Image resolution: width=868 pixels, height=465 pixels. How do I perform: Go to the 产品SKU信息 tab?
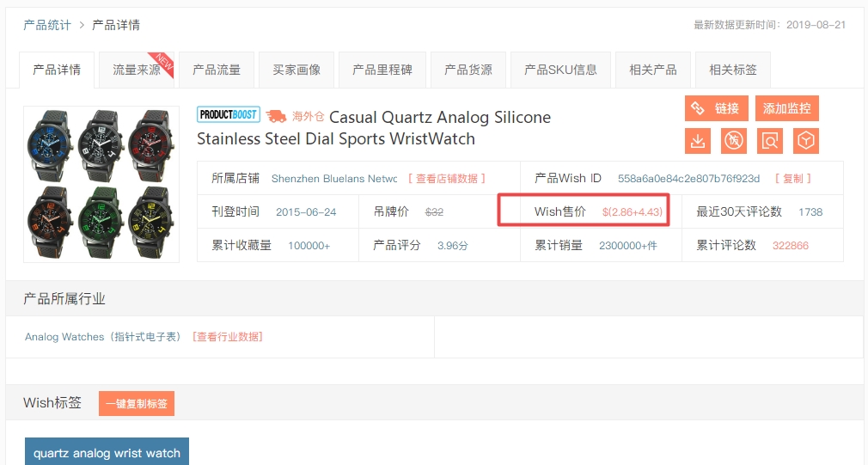pos(560,70)
